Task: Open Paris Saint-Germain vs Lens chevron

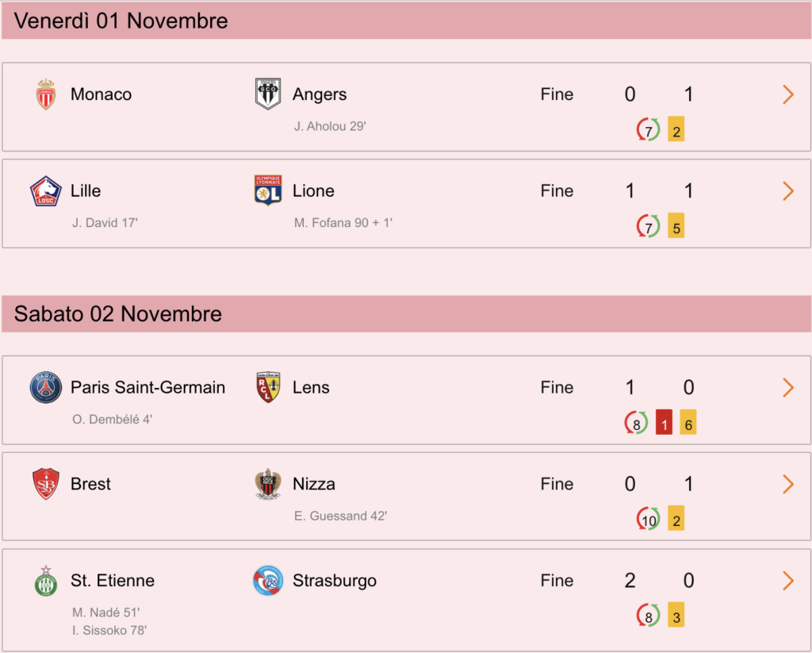Action: (x=788, y=387)
